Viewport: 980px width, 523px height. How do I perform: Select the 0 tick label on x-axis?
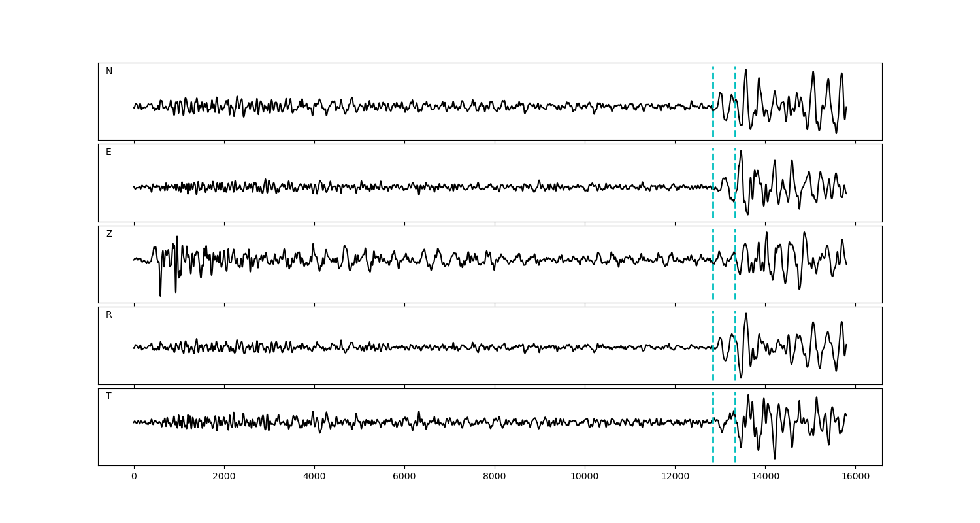click(x=134, y=477)
